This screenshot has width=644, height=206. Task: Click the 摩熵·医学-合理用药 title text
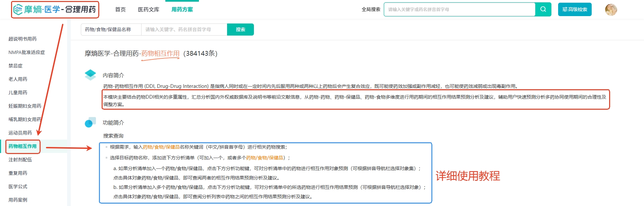(60, 10)
